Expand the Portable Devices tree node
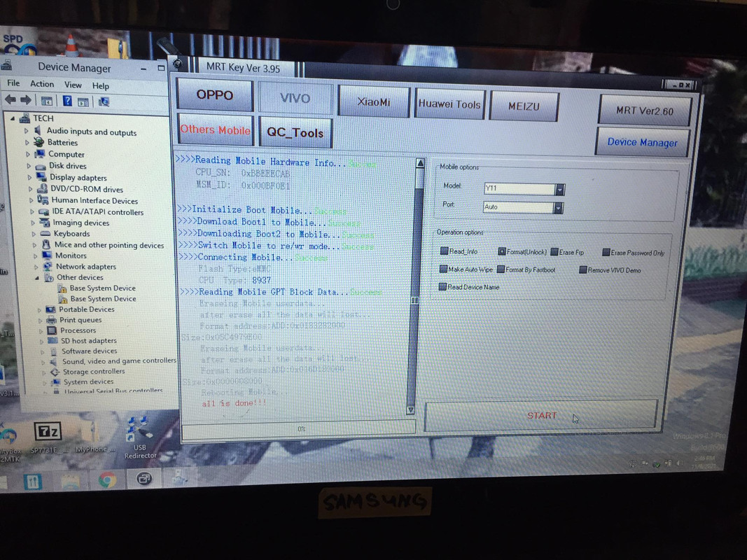This screenshot has width=747, height=560. tap(39, 309)
